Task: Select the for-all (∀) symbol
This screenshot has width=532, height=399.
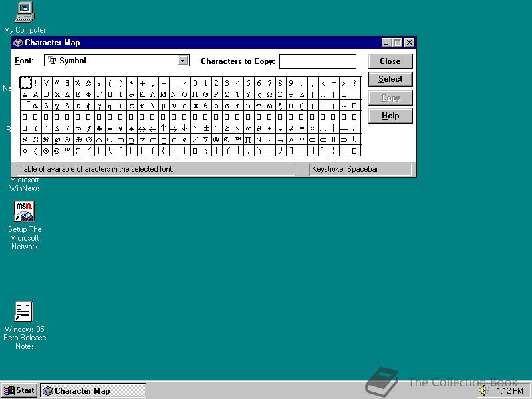Action: (x=46, y=82)
